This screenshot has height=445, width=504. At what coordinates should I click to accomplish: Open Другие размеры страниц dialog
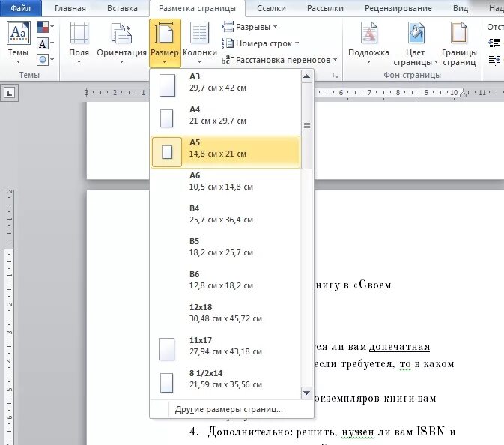pos(229,409)
